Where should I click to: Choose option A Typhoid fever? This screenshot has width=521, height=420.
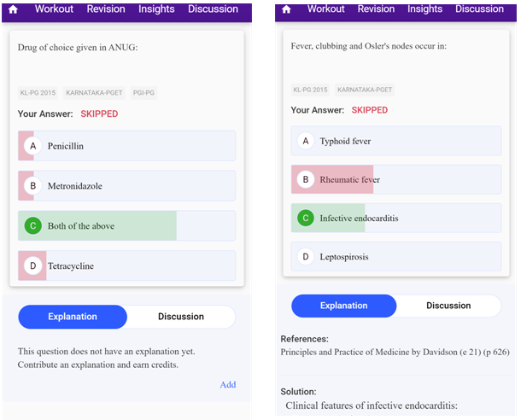coord(396,141)
